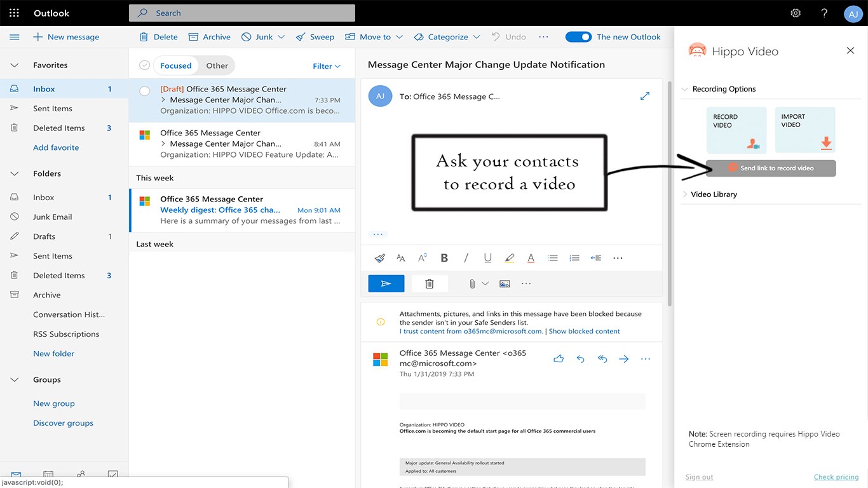868x488 pixels.
Task: Reply all to the message
Action: point(602,359)
